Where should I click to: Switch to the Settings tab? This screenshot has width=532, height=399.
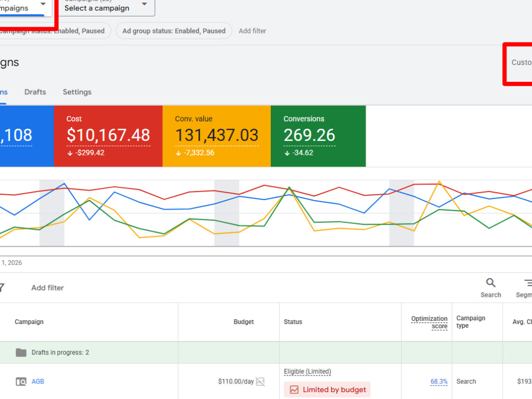(x=77, y=92)
